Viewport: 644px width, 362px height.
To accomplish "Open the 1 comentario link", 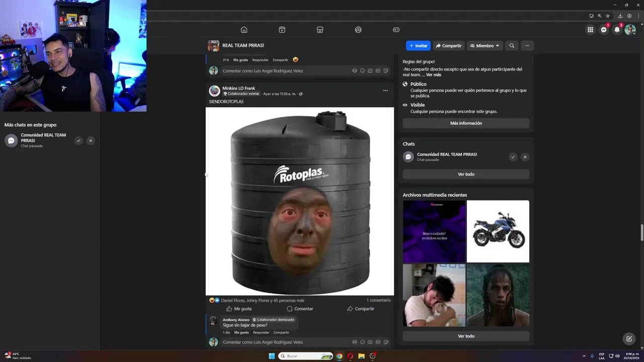I will pyautogui.click(x=378, y=300).
